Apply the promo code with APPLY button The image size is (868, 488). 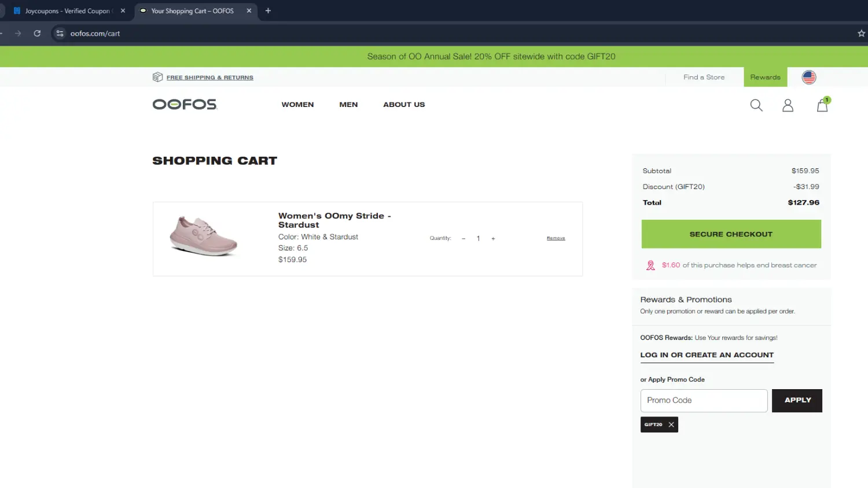pyautogui.click(x=797, y=400)
